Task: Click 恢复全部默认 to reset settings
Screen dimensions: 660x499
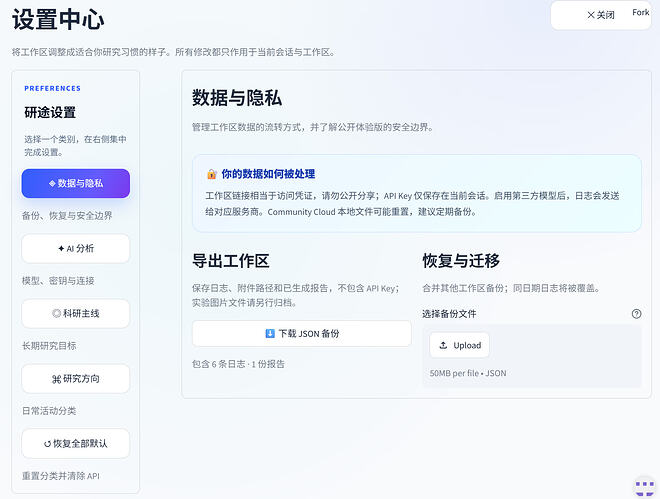Action: tap(76, 443)
